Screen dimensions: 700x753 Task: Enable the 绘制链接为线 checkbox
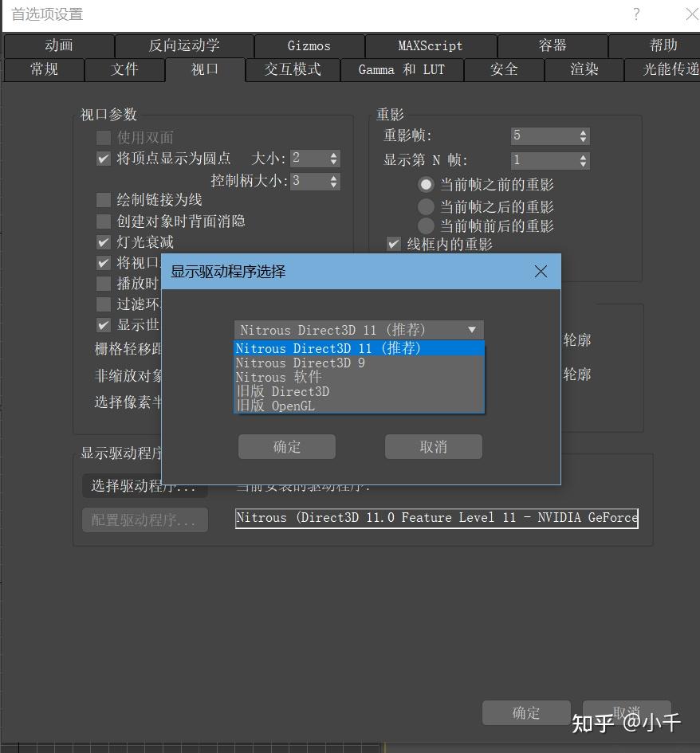click(x=104, y=200)
